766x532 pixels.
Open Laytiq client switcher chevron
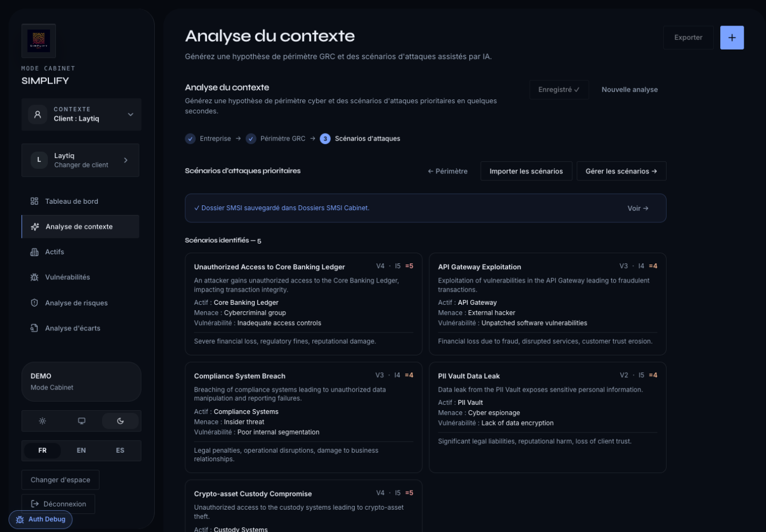click(126, 160)
